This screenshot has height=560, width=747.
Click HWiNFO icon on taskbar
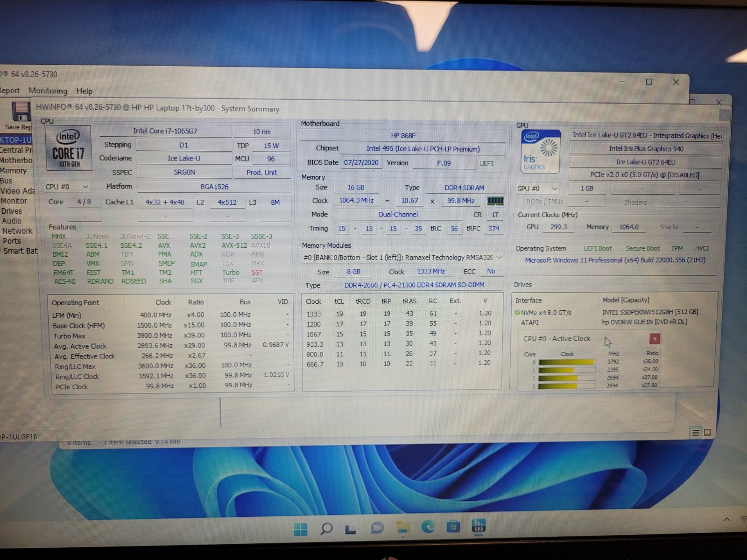click(479, 526)
